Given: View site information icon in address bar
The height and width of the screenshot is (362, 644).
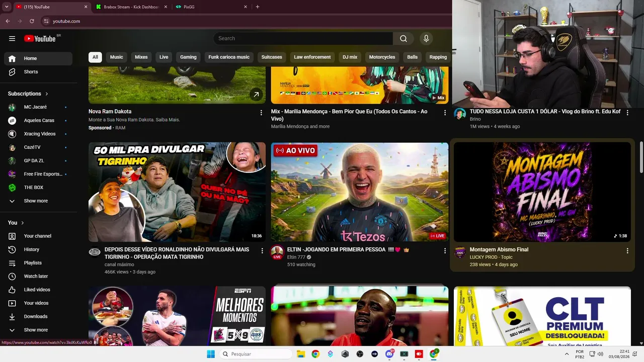Looking at the screenshot, I should click(x=46, y=21).
